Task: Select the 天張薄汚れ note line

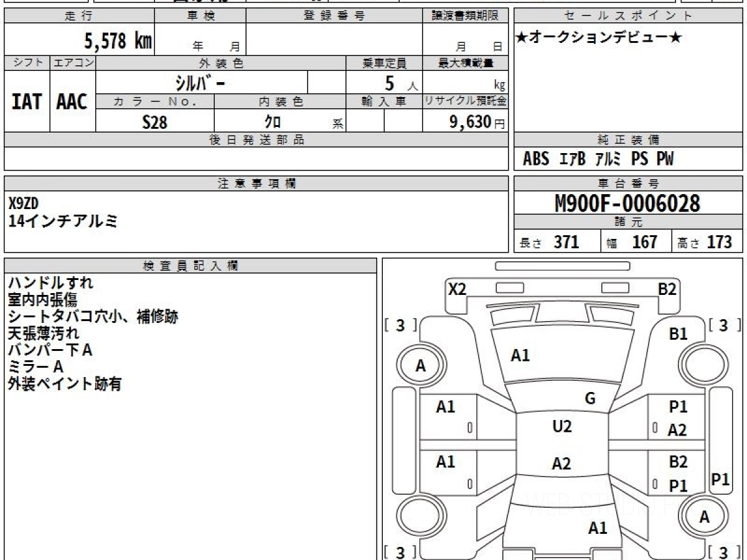Action: click(43, 333)
